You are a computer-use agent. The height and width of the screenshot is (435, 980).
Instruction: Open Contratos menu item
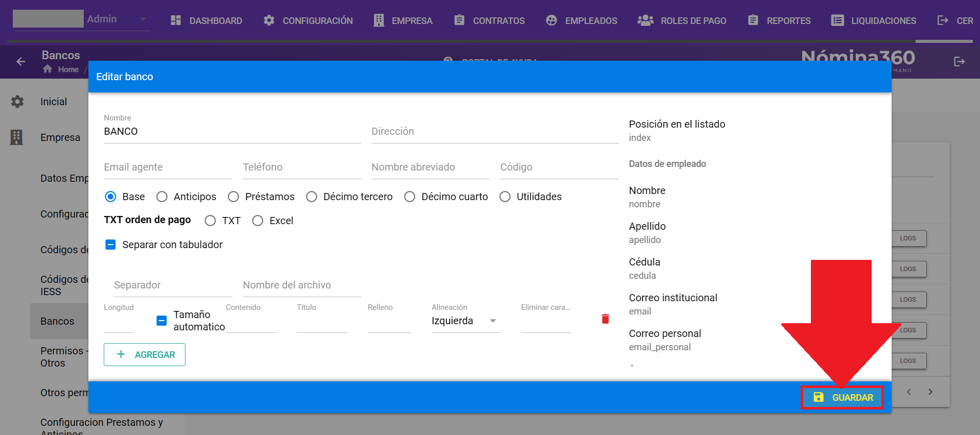point(489,20)
